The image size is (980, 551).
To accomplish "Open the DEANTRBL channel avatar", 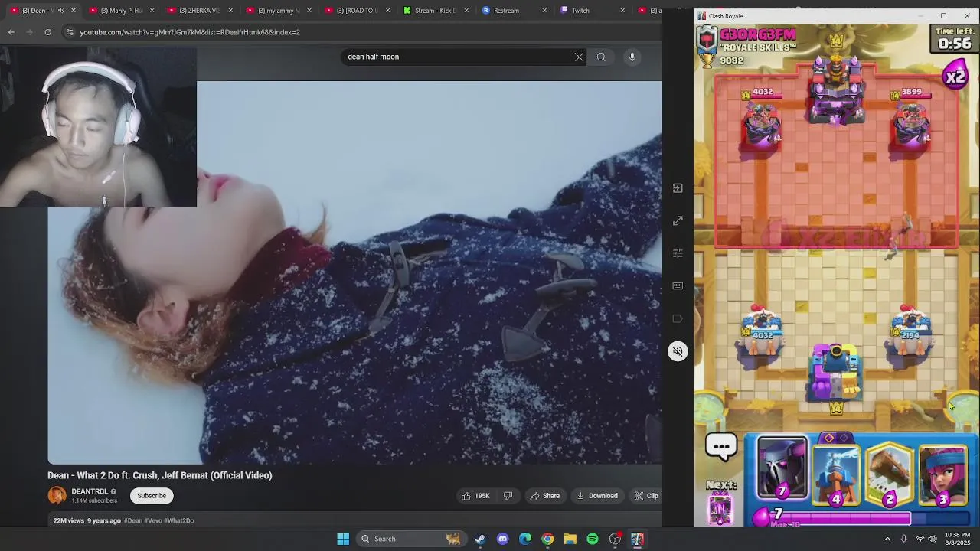I will 57,495.
